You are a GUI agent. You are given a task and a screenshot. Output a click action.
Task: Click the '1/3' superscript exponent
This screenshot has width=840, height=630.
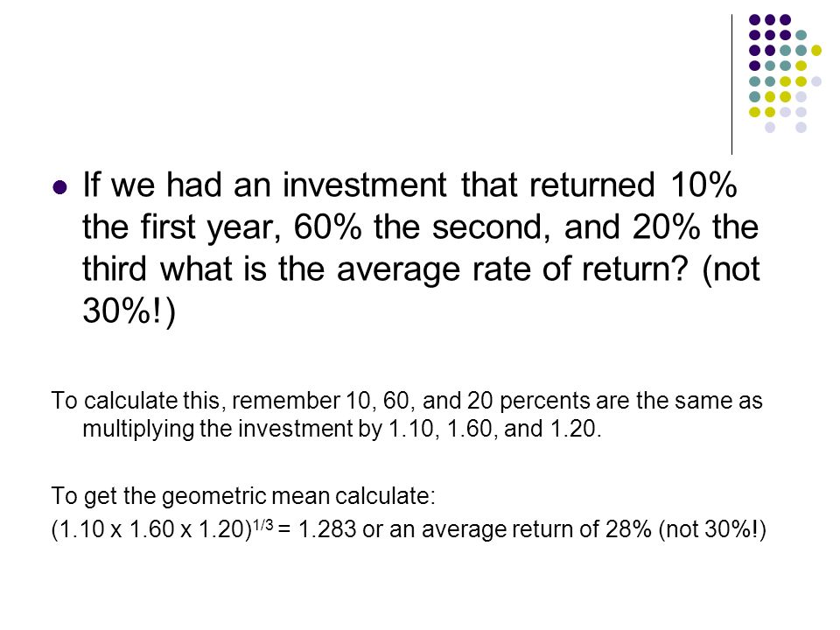click(262, 524)
